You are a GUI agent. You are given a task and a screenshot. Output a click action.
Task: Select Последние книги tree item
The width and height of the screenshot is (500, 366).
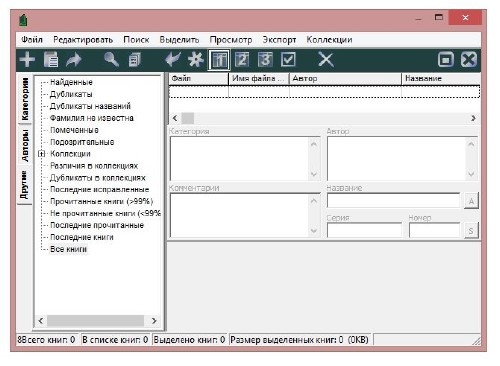pyautogui.click(x=82, y=237)
